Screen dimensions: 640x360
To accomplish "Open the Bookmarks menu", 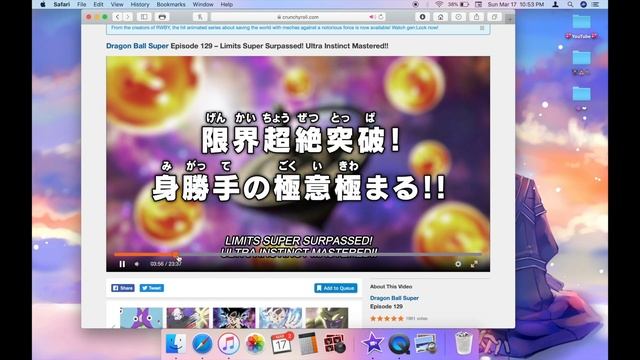I will [x=171, y=4].
